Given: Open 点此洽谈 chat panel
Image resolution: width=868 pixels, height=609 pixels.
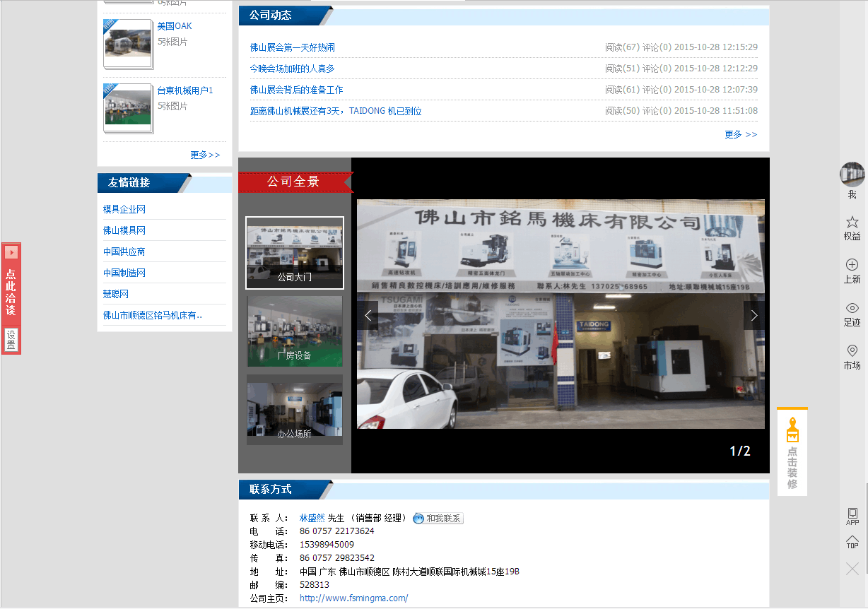Looking at the screenshot, I should point(11,292).
